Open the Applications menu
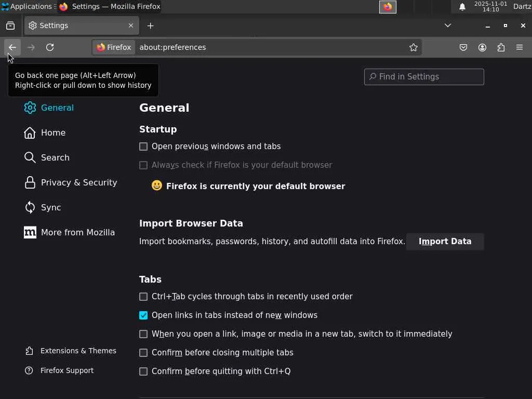Screen dimensions: 532x399 click(27, 7)
